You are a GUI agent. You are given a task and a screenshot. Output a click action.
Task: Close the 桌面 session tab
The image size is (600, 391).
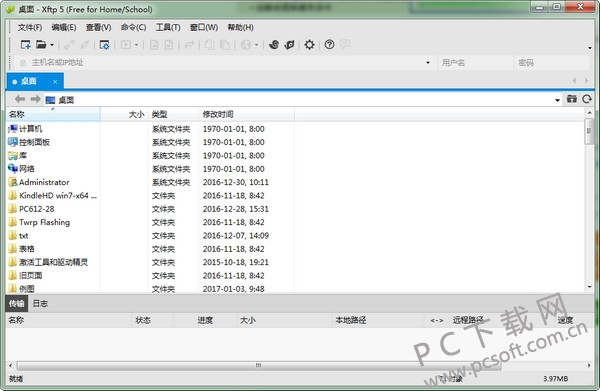(55, 81)
